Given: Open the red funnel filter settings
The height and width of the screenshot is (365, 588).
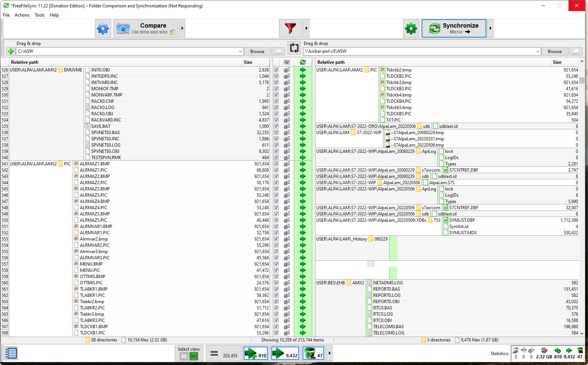Looking at the screenshot, I should pos(291,28).
